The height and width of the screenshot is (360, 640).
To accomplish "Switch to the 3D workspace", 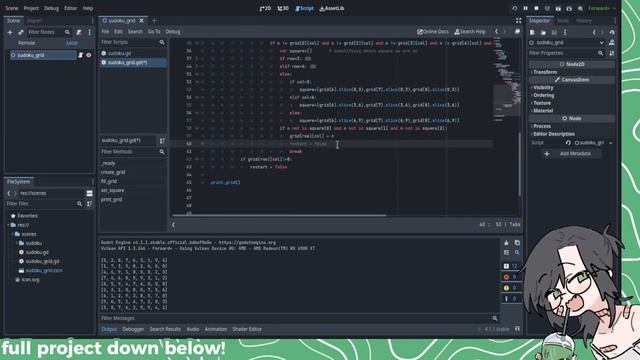I will (x=283, y=8).
